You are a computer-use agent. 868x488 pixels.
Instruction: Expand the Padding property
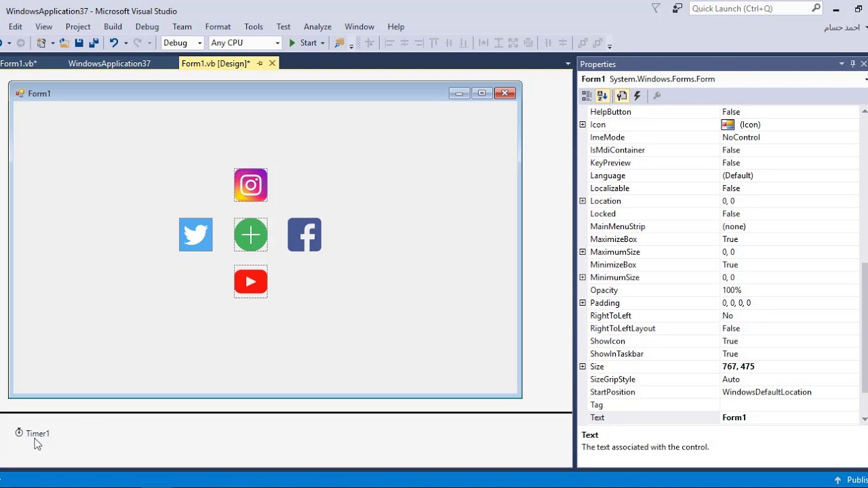tap(583, 303)
